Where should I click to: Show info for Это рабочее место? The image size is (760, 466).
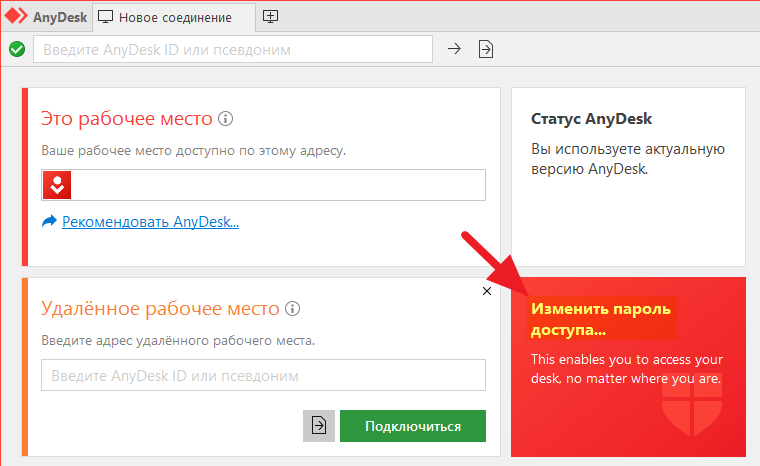click(225, 118)
